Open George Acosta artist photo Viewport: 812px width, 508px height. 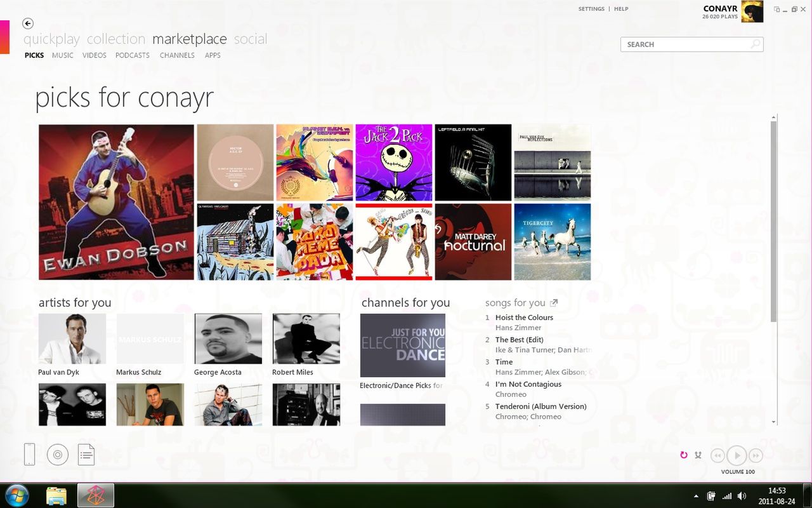(x=228, y=338)
